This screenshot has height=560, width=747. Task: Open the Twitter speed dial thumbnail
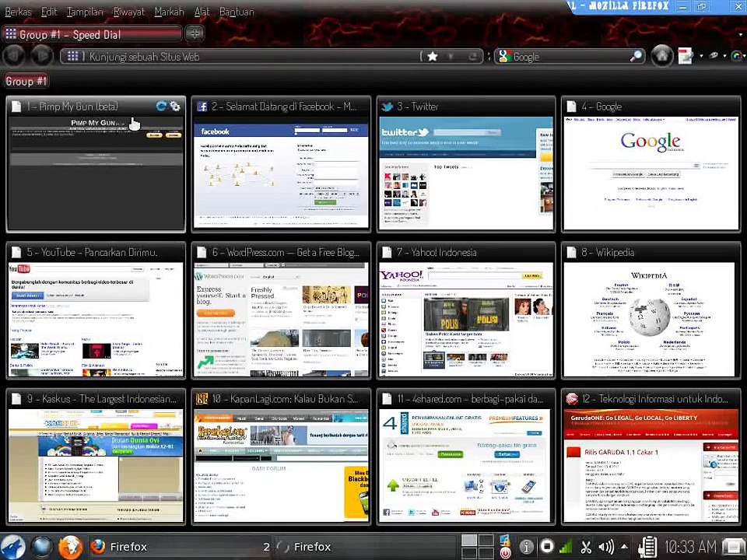click(x=466, y=173)
